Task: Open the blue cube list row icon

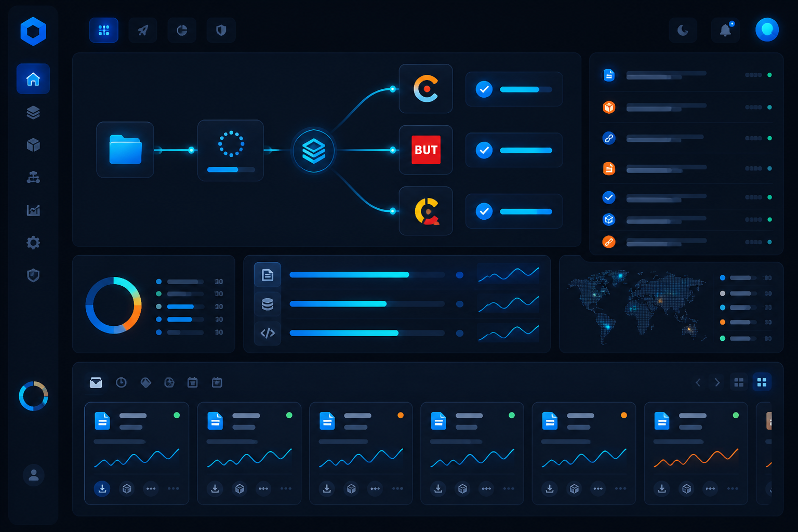Action: [609, 219]
